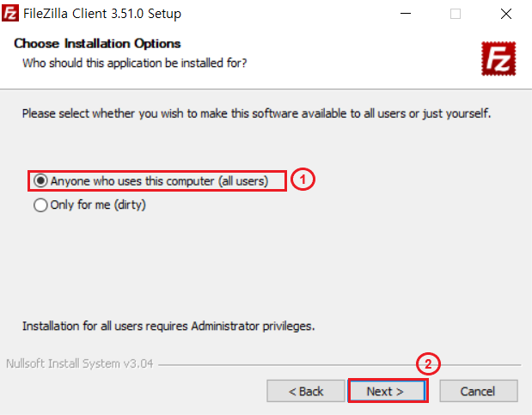
Task: Proceed with the 'Next >' button
Action: (x=388, y=391)
